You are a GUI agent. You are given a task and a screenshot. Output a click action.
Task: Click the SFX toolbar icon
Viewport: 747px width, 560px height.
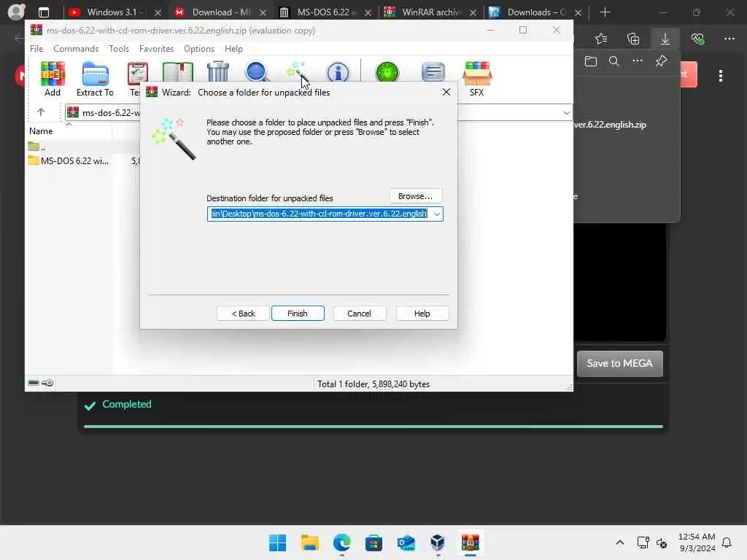point(477,79)
